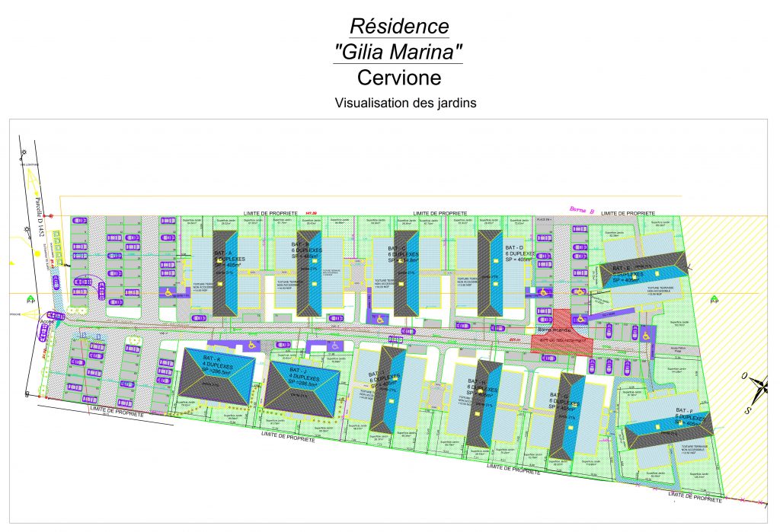Select the "Gilia Marina" heading
The image size is (780, 532).
399,52
